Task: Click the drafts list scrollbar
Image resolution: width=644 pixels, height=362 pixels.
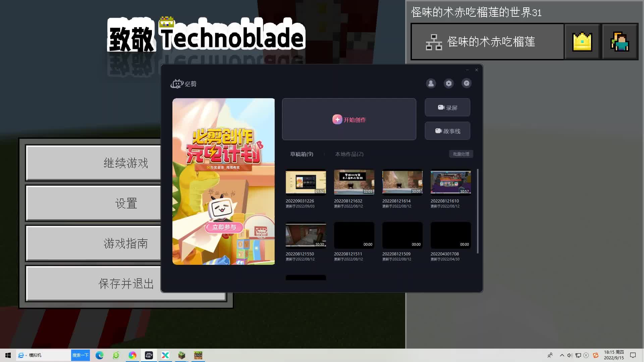Action: pos(477,211)
